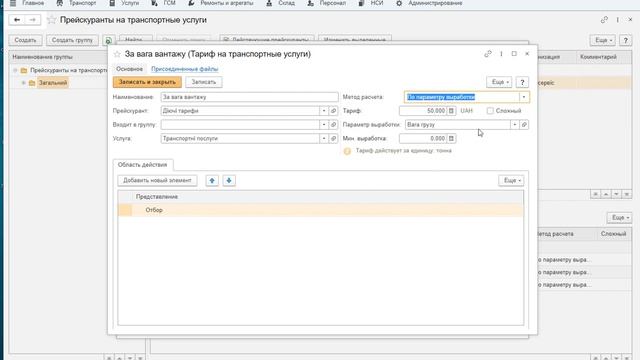Select Загальний folder in tree

pos(53,83)
